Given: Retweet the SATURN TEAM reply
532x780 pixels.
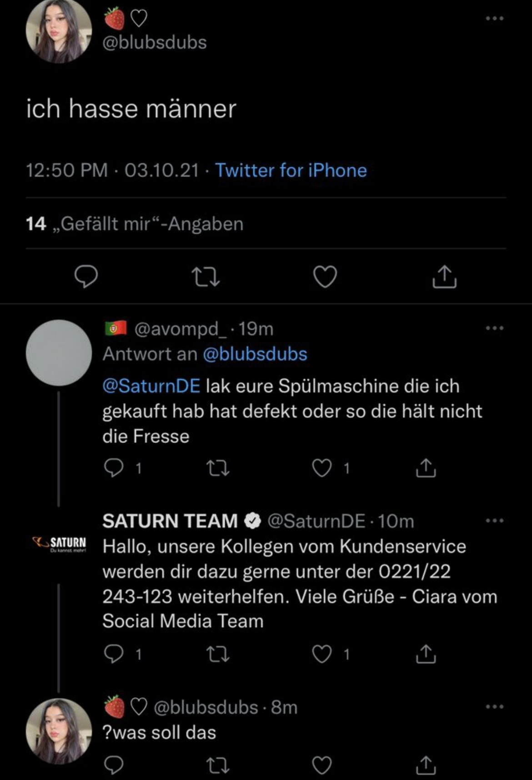Looking at the screenshot, I should coord(218,654).
